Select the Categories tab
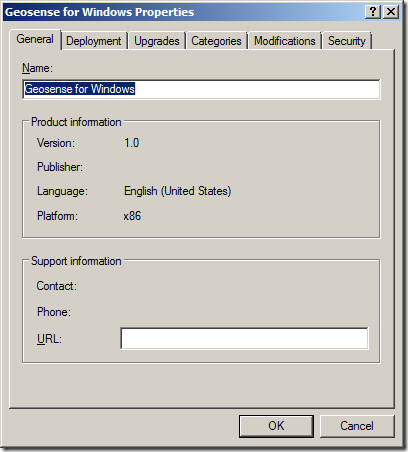 pyautogui.click(x=216, y=41)
